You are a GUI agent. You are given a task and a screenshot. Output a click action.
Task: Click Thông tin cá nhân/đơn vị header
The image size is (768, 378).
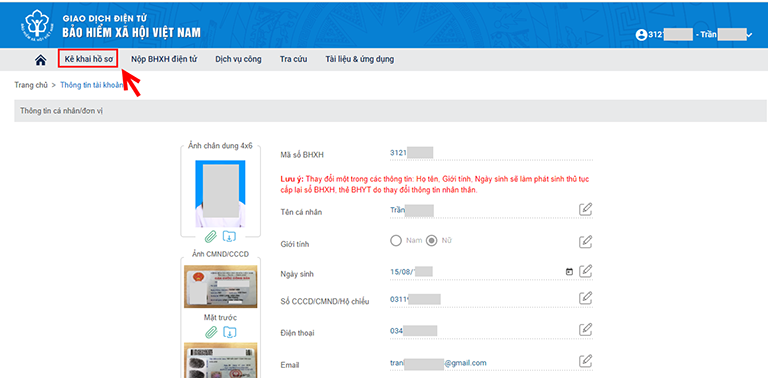[x=390, y=111]
